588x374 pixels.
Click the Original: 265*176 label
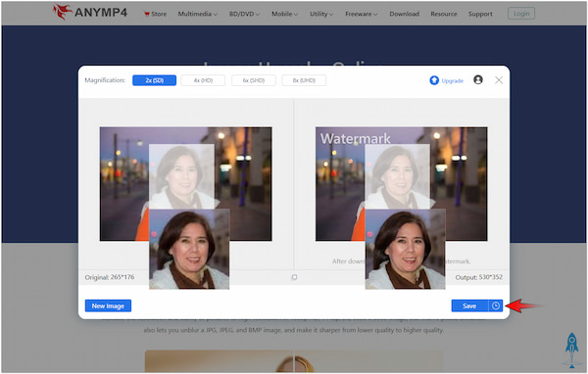(110, 277)
